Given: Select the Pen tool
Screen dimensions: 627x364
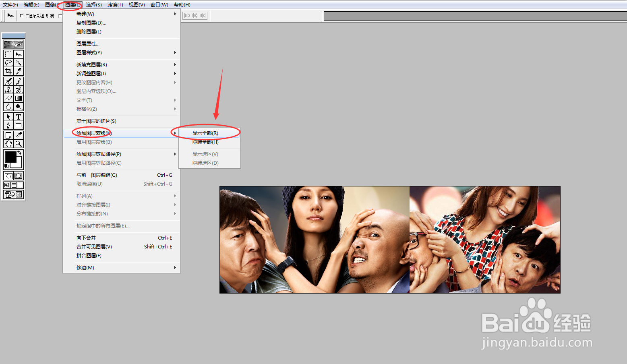Looking at the screenshot, I should pos(8,125).
